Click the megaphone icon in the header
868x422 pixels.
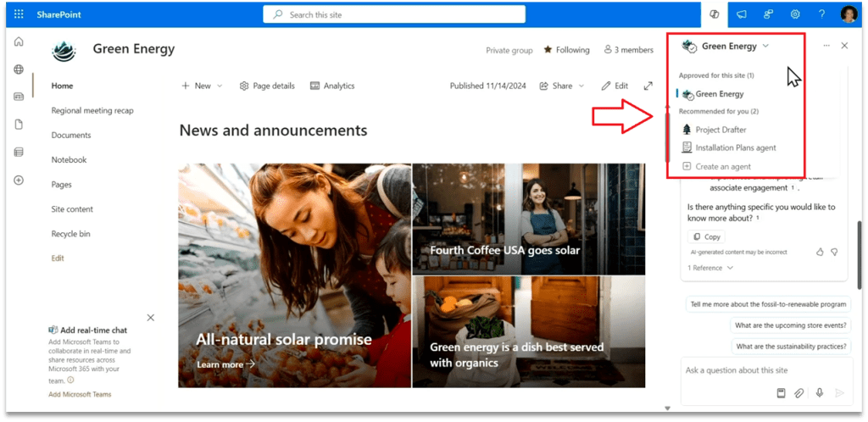point(742,14)
